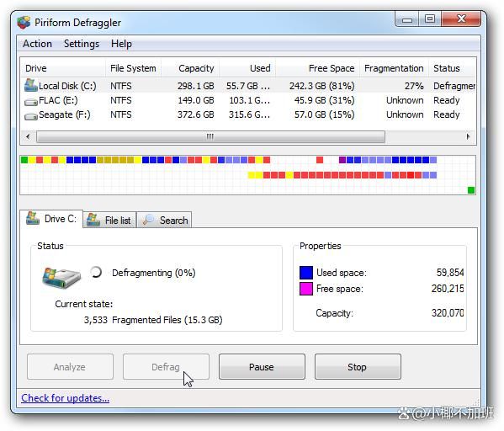
Task: Click the magenta Free space color swatch
Action: click(x=306, y=289)
